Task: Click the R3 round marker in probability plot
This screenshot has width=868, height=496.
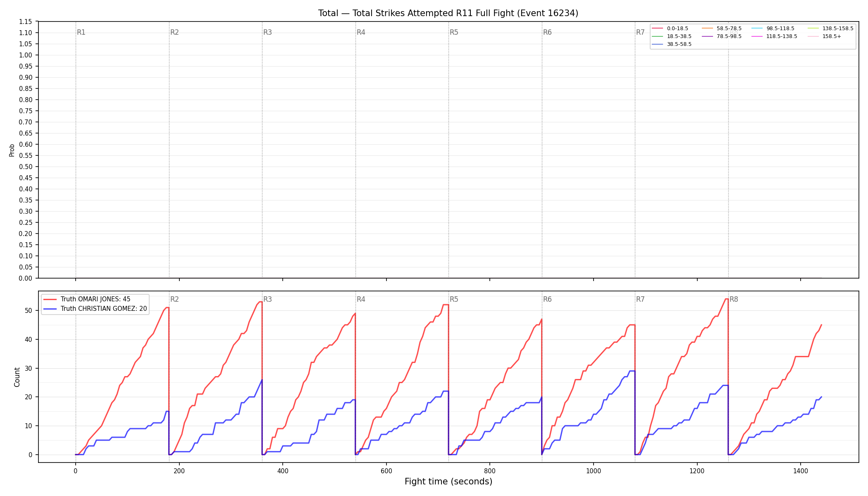Action: click(x=268, y=32)
